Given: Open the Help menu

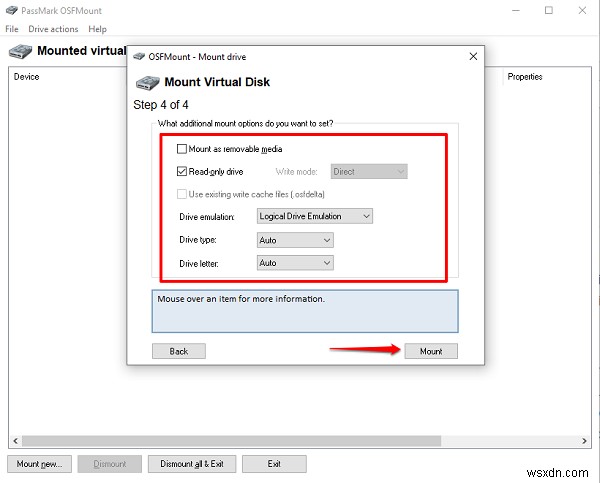Looking at the screenshot, I should [x=97, y=29].
